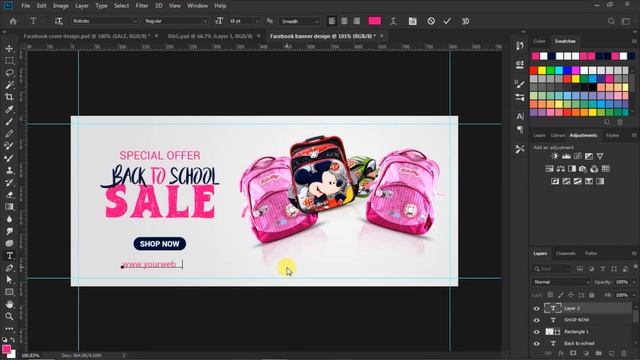
Task: Add layer style with fx icon
Action: tap(561, 353)
